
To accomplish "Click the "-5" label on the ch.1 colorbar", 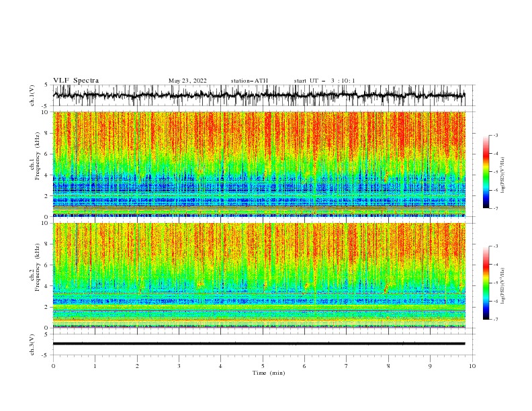I will (x=496, y=172).
